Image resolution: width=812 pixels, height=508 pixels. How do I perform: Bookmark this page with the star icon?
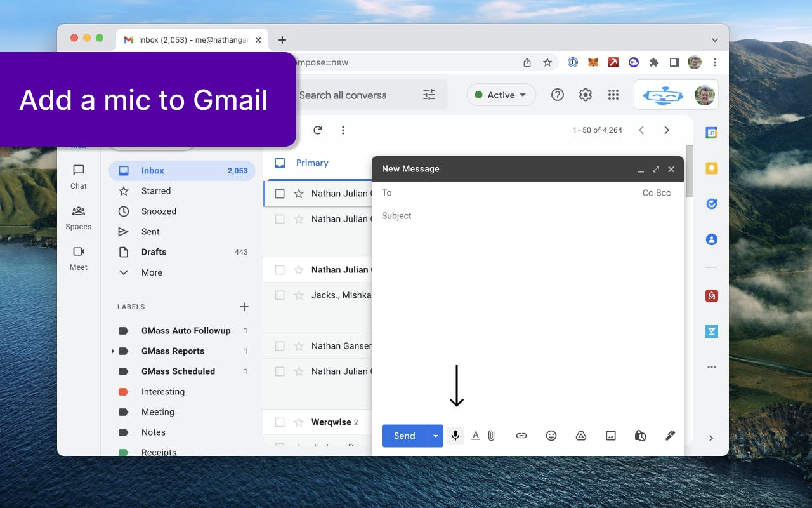(547, 62)
